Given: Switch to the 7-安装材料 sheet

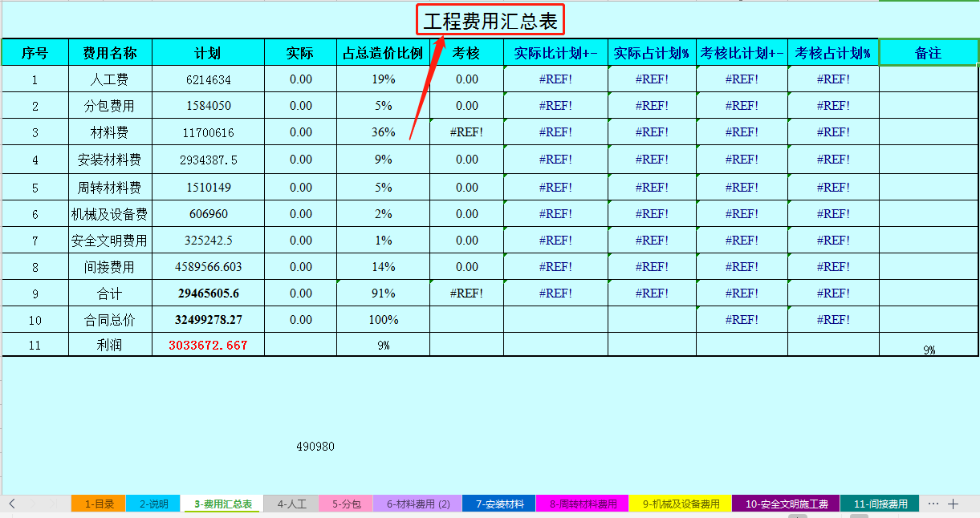Looking at the screenshot, I should click(x=498, y=504).
